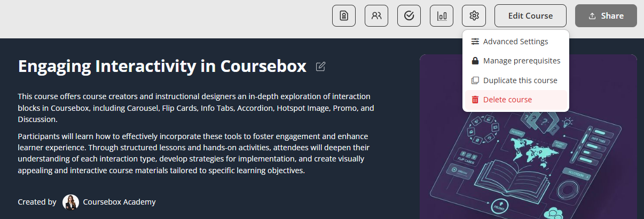Open the learners people icon button
644x219 pixels.
click(x=376, y=16)
